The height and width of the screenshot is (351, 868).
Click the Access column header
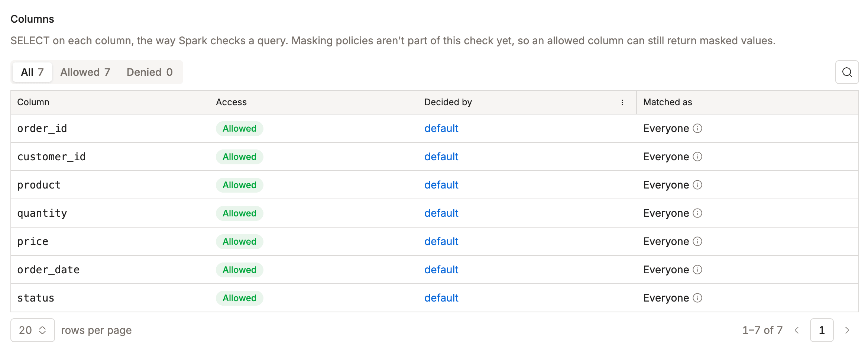click(231, 102)
